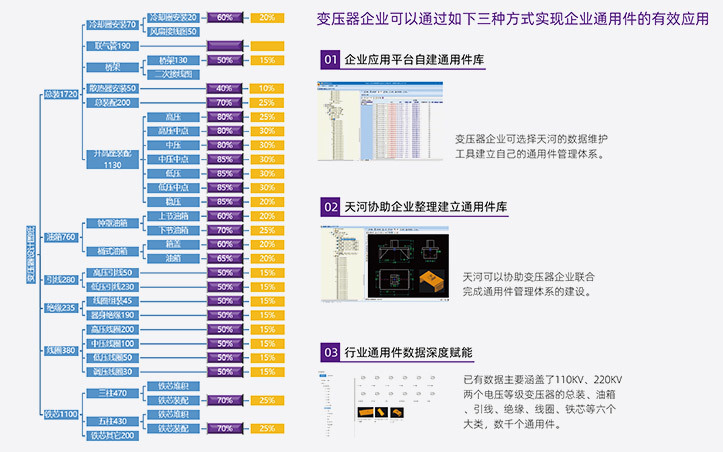
Task: Select the 上节油箱 box
Action: pyautogui.click(x=173, y=216)
